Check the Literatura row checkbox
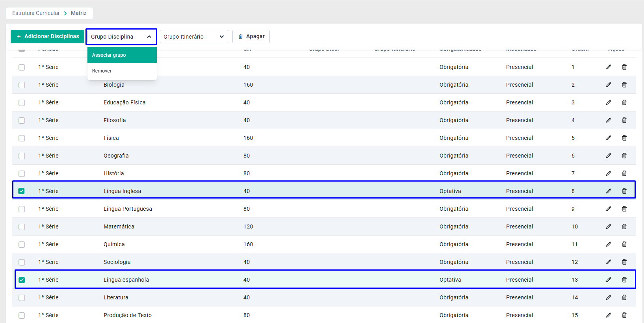The width and height of the screenshot is (644, 323). coord(22,298)
